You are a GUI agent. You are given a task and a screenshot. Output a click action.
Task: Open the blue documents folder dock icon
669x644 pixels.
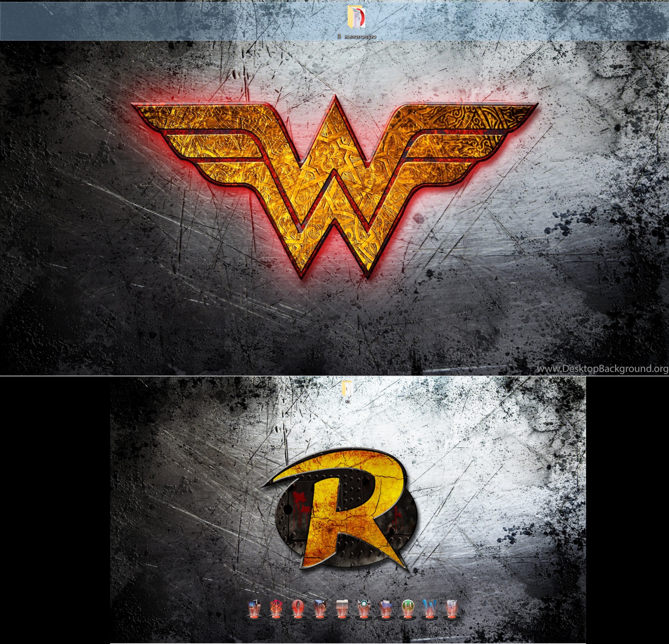click(385, 609)
